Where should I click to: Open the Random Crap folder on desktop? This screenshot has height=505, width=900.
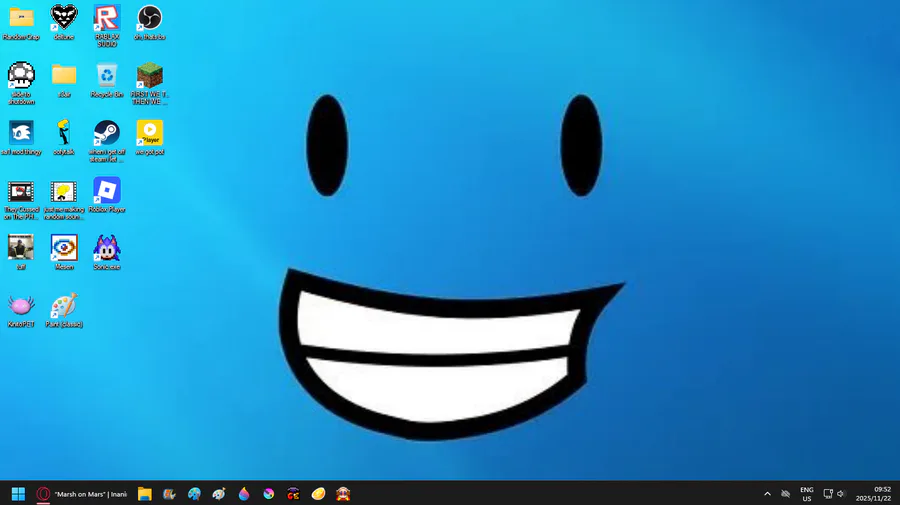point(21,18)
